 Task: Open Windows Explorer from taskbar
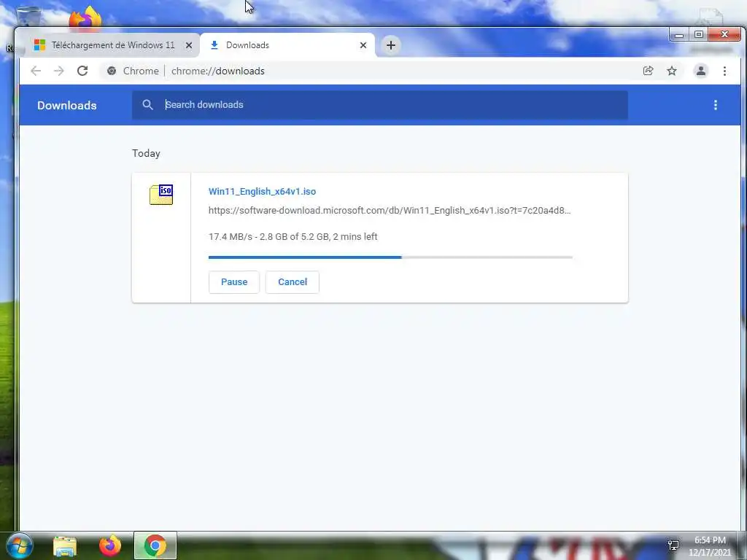(x=65, y=545)
